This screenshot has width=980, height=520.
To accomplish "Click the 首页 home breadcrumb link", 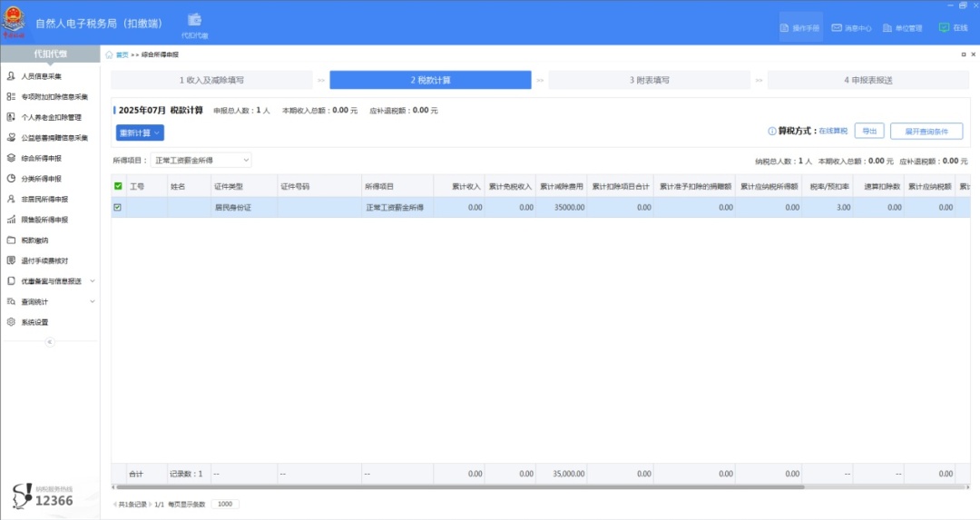I will (121, 54).
